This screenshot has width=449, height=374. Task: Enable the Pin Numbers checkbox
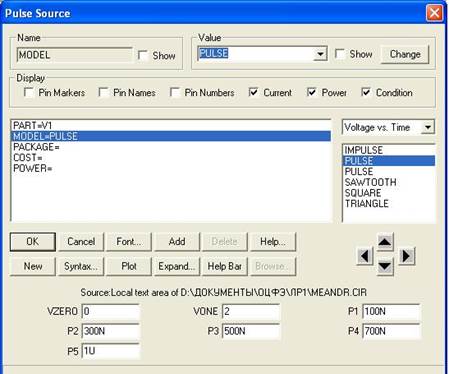point(175,92)
